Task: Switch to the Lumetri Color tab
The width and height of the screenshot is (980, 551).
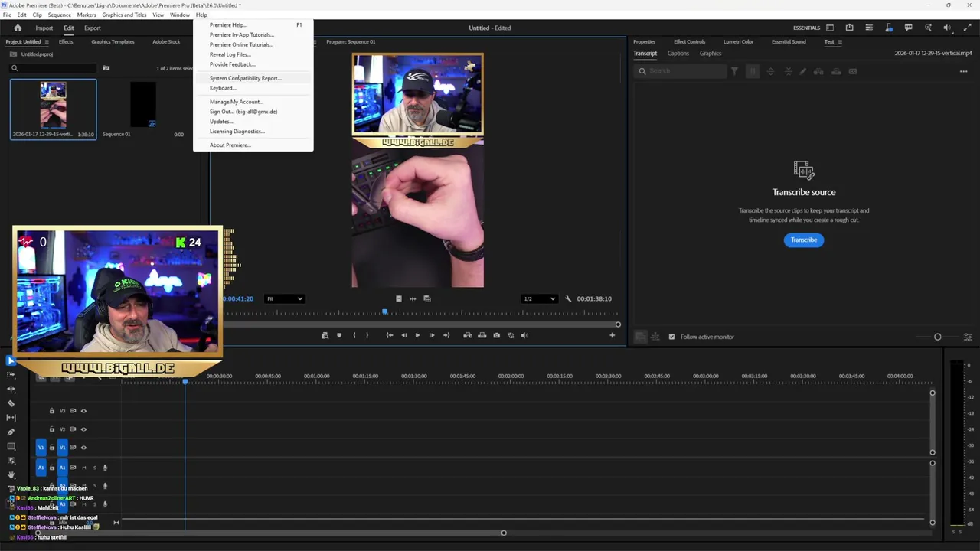Action: point(738,42)
